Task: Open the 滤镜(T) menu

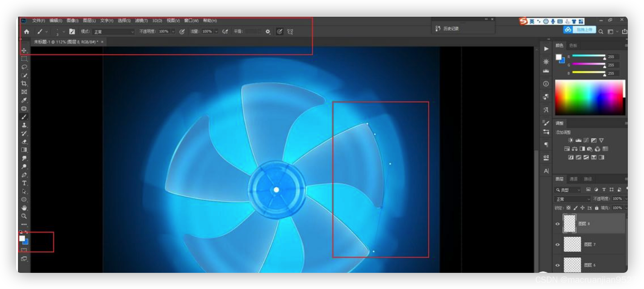Action: coord(141,21)
